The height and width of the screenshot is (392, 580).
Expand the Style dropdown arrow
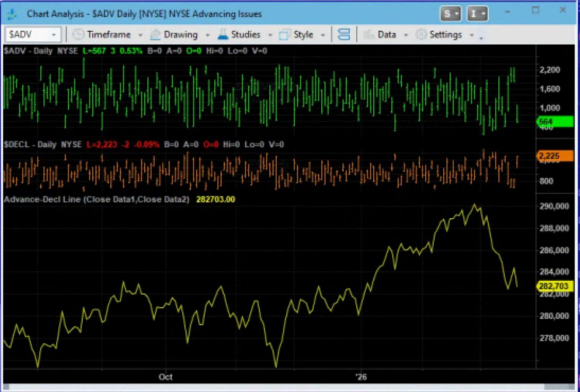(322, 35)
